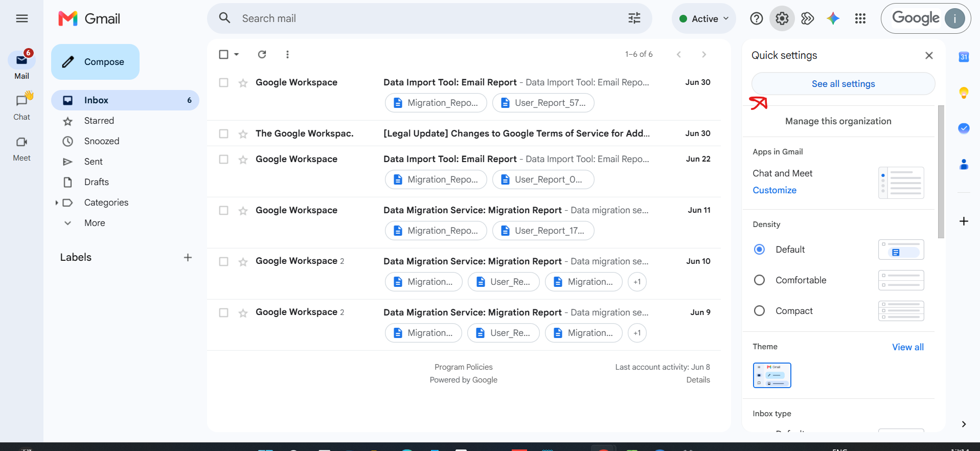The image size is (980, 451).
Task: Open the Program Policies link
Action: [x=464, y=367]
